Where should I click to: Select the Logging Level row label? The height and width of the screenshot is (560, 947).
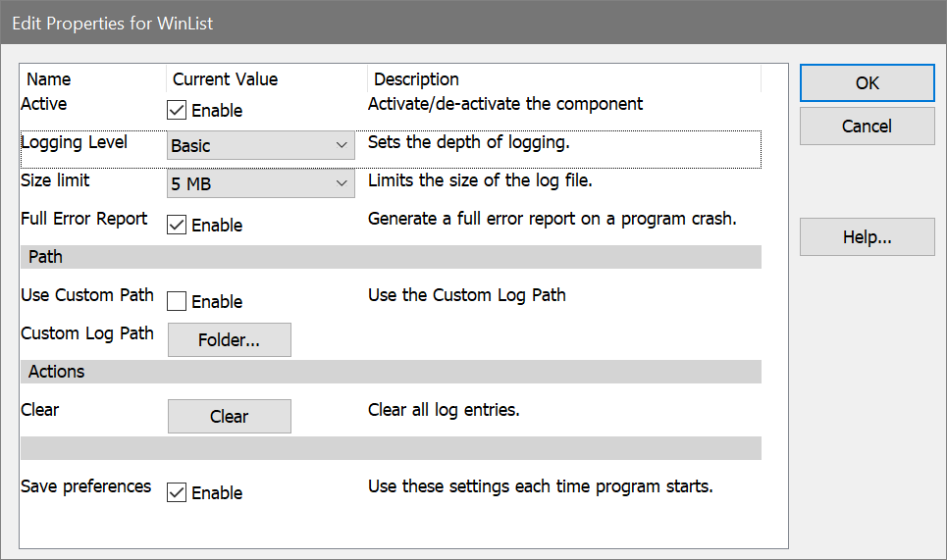(x=74, y=142)
